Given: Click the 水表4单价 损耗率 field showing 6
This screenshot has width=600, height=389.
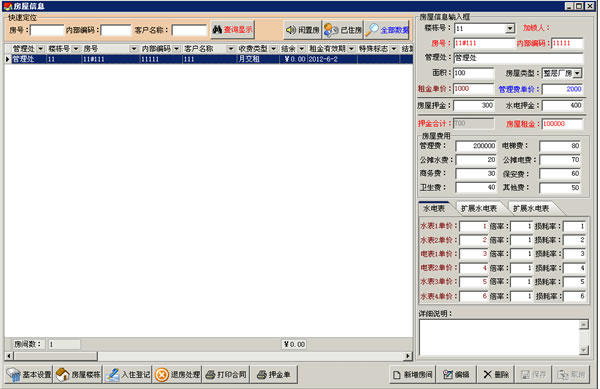Looking at the screenshot, I should tap(574, 296).
